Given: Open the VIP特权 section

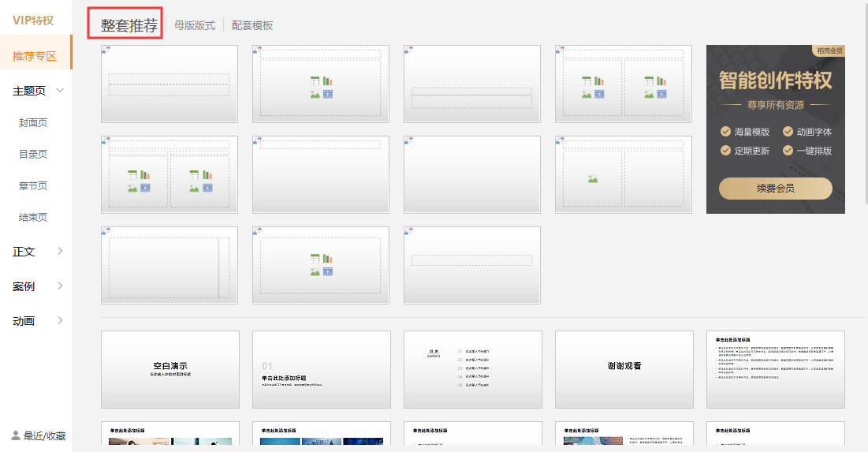Looking at the screenshot, I should pos(33,21).
